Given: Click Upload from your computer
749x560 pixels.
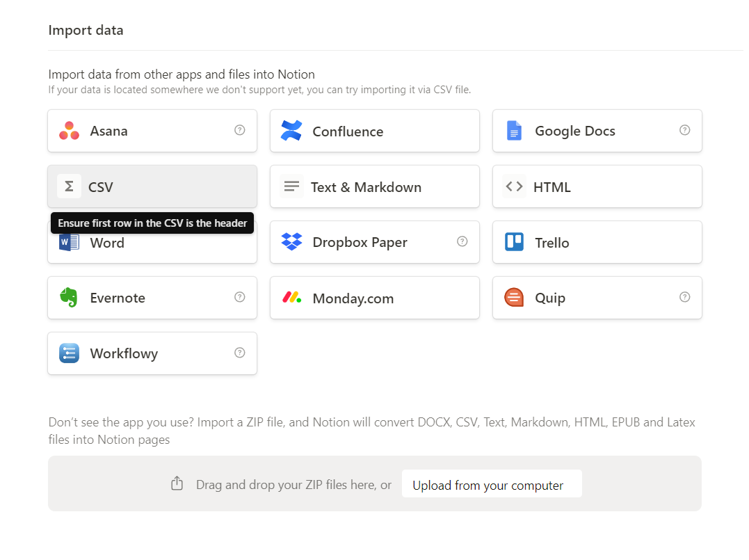Looking at the screenshot, I should tap(492, 483).
